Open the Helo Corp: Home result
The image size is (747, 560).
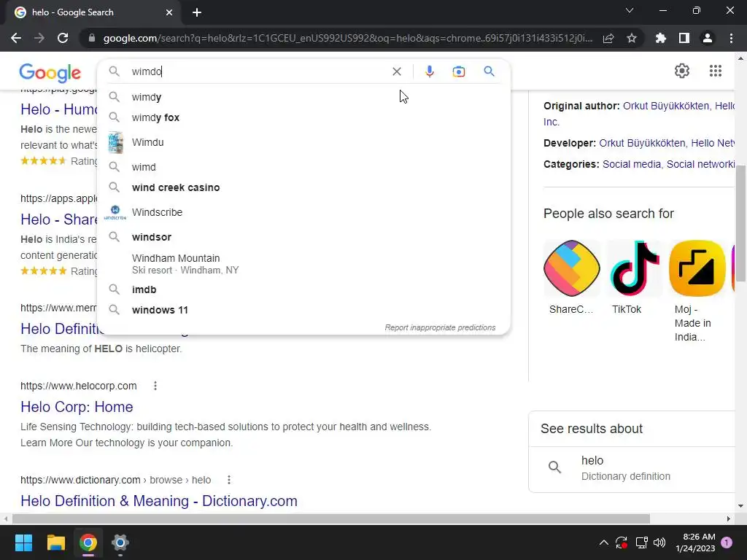pos(77,407)
